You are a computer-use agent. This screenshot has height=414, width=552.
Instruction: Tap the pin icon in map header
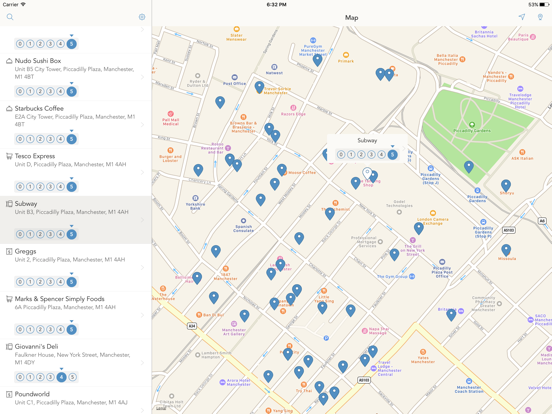[x=540, y=17]
